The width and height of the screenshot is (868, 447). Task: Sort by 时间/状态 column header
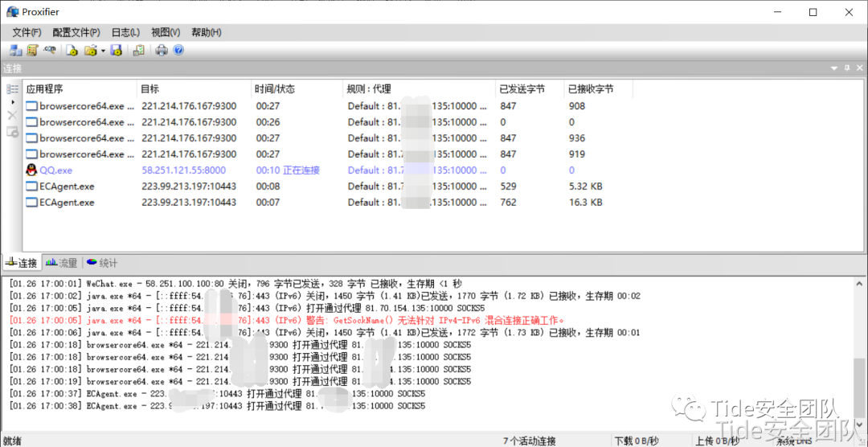(297, 88)
